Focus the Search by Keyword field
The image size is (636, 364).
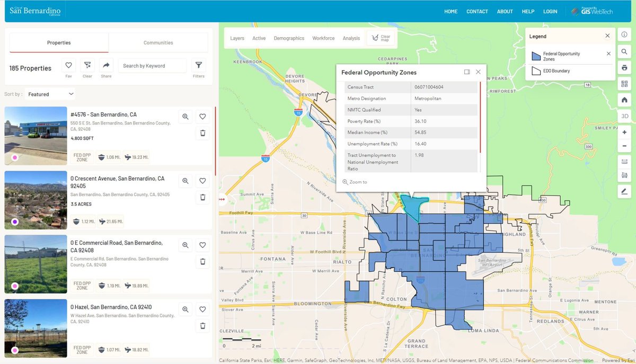point(152,66)
